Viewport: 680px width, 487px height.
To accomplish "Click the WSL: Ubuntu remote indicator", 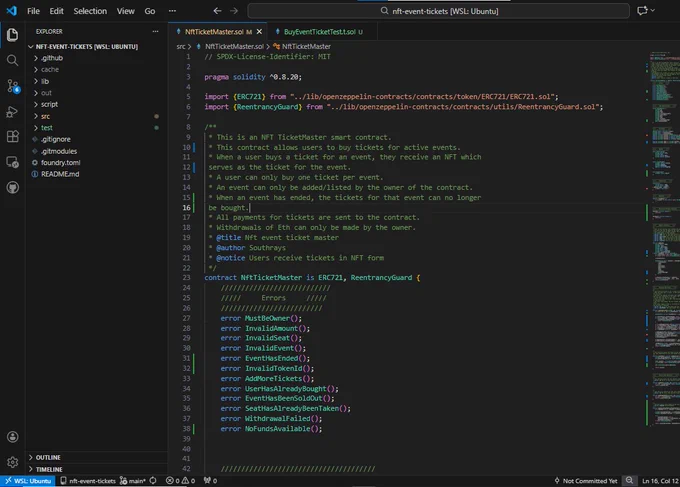I will tap(28, 480).
